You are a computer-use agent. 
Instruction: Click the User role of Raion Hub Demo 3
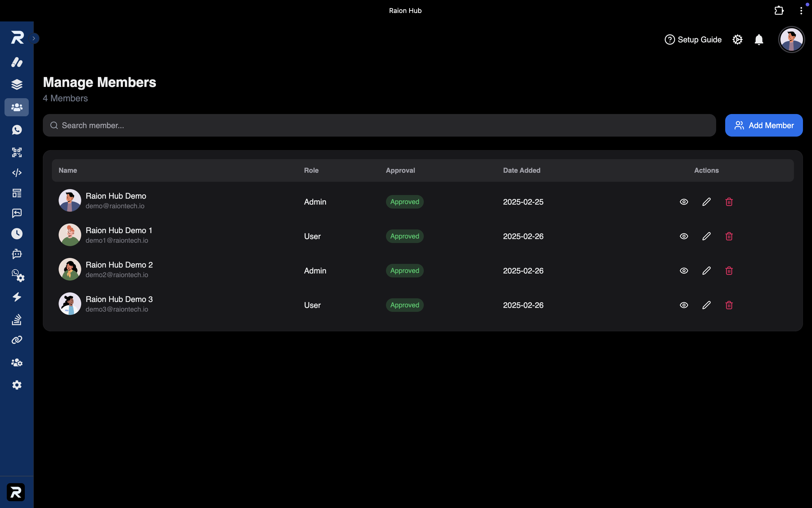tap(312, 305)
